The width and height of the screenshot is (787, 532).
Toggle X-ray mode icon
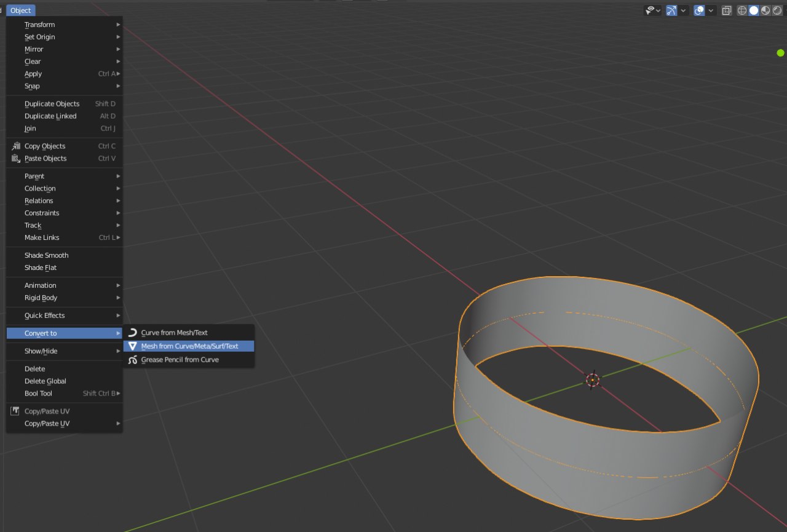coord(727,10)
